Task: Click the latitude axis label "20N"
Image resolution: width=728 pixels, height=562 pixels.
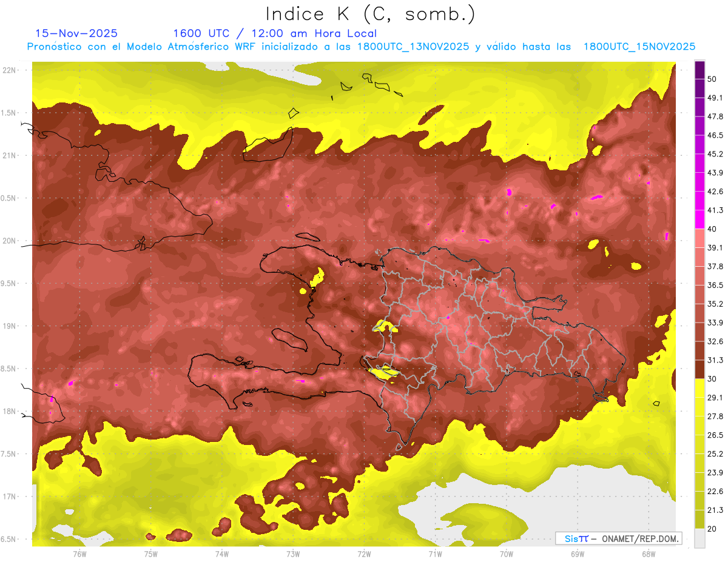Action: 10,241
